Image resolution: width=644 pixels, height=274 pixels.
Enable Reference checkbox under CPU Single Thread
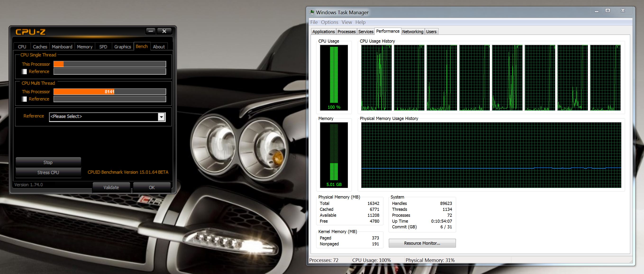tap(24, 72)
